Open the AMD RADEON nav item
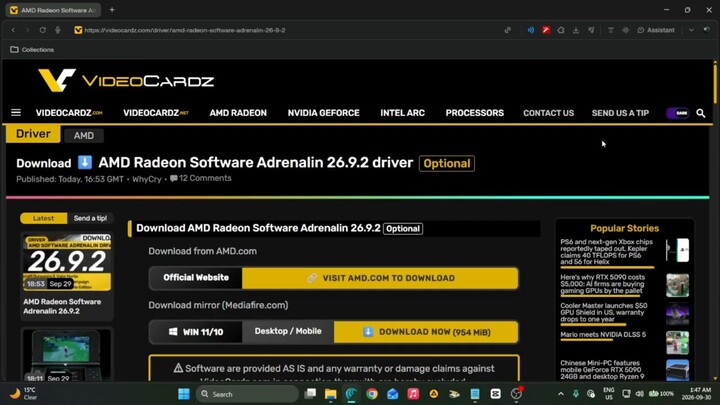 (x=238, y=113)
